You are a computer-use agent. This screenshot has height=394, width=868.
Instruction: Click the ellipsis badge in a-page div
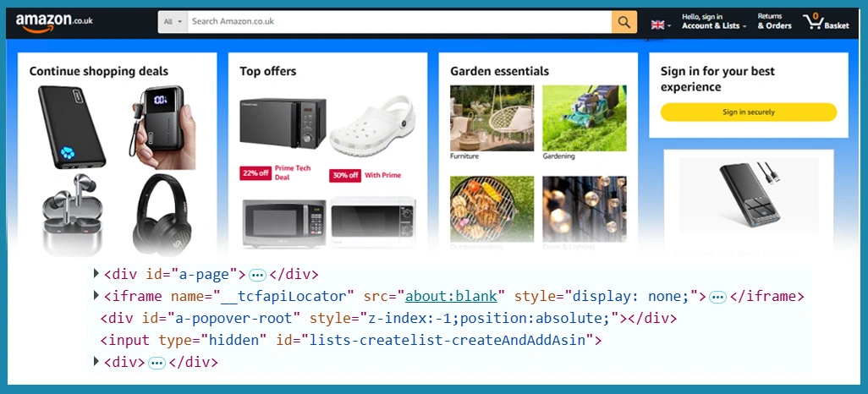258,275
